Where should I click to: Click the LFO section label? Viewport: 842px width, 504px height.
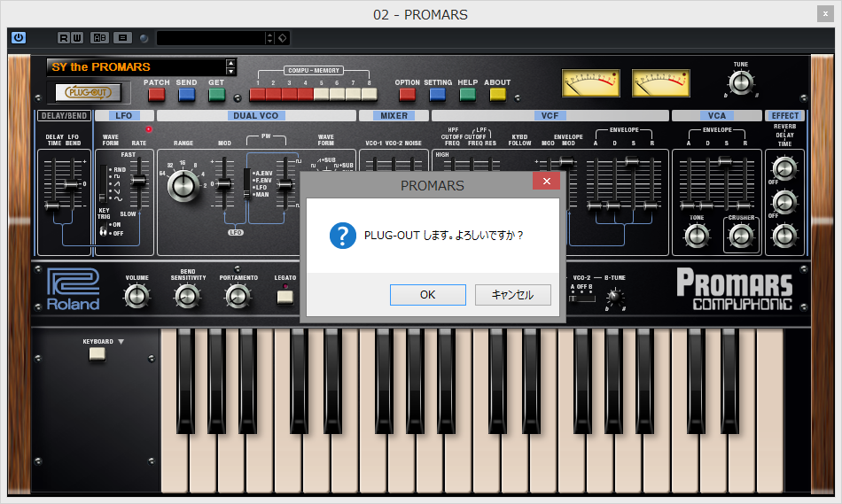click(123, 115)
